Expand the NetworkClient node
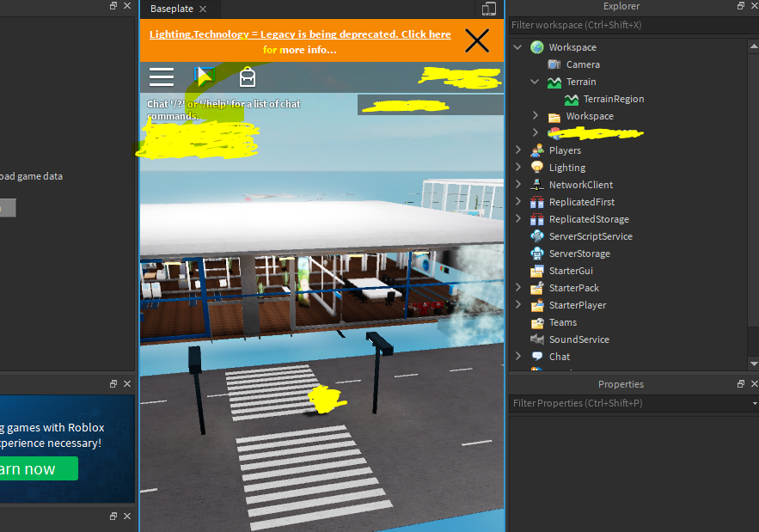The width and height of the screenshot is (759, 532). pos(518,184)
